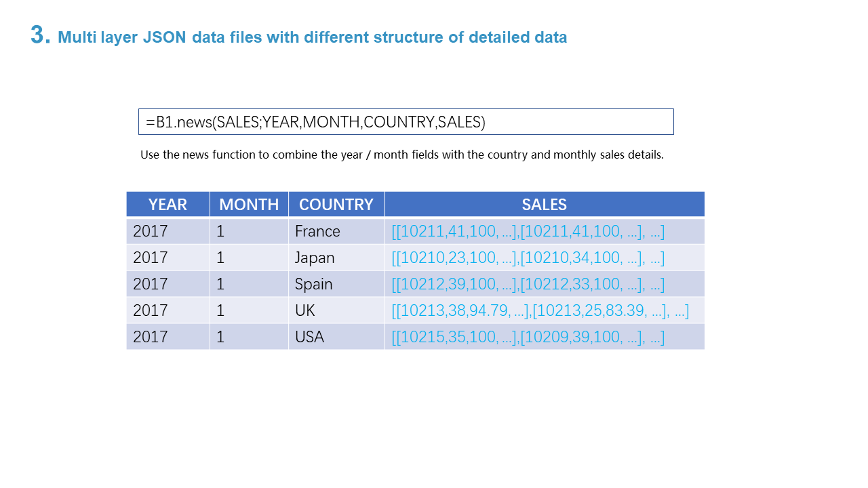
Task: Click the Spain country cell
Action: click(x=313, y=284)
